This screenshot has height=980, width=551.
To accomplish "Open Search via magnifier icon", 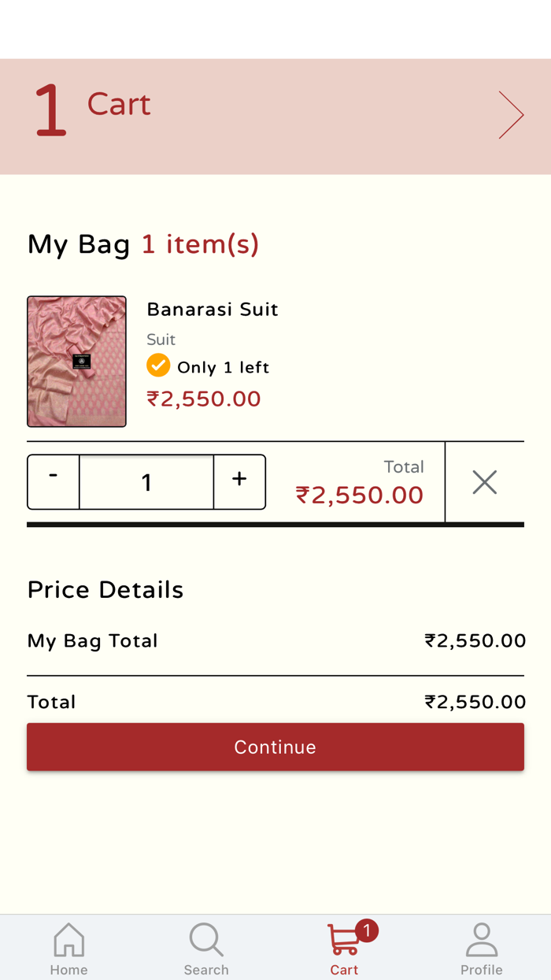I will tap(206, 941).
